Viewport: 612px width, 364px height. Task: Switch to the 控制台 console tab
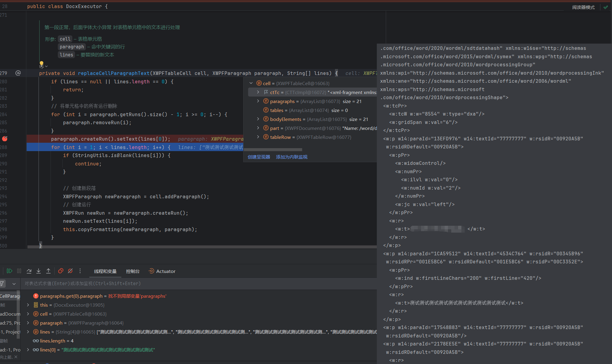coord(133,271)
